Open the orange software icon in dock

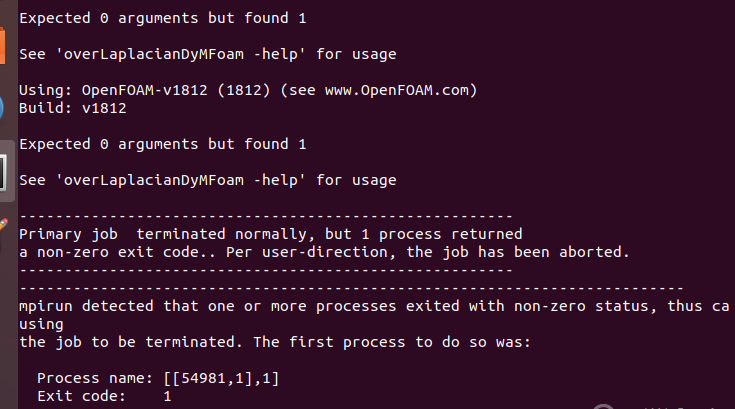point(2,45)
